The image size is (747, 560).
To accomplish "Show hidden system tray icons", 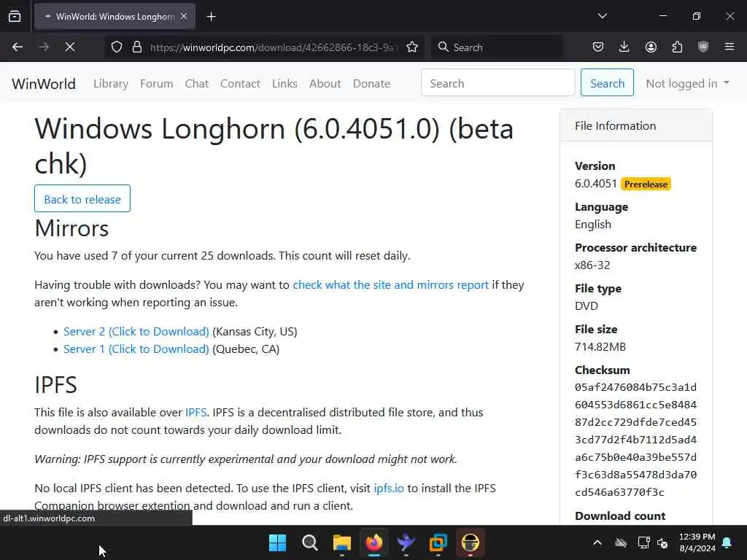I will [x=597, y=542].
